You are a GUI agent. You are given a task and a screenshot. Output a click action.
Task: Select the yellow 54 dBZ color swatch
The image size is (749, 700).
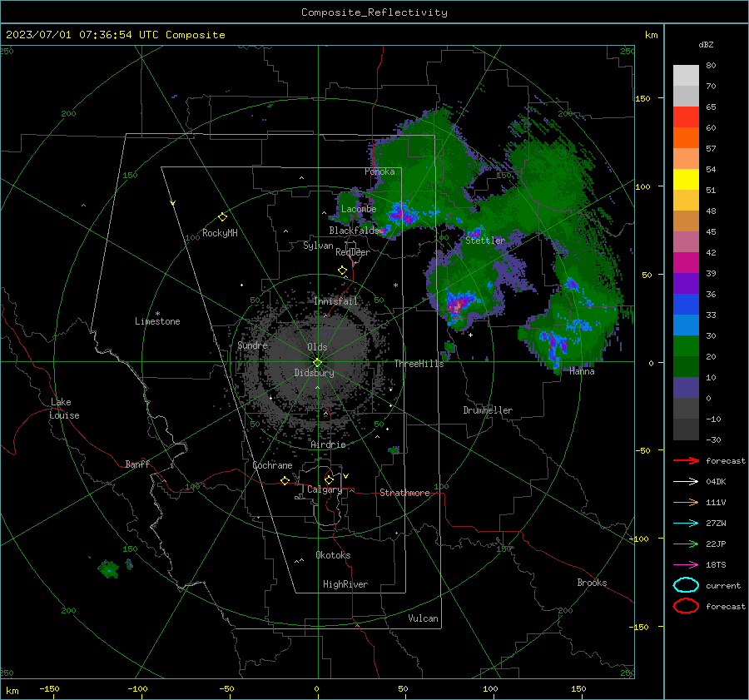686,180
